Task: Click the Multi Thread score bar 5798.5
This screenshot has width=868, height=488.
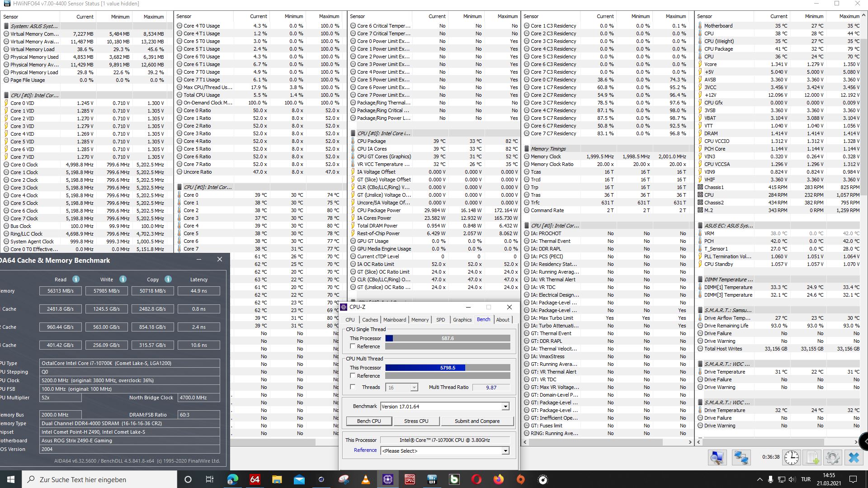Action: (x=448, y=368)
